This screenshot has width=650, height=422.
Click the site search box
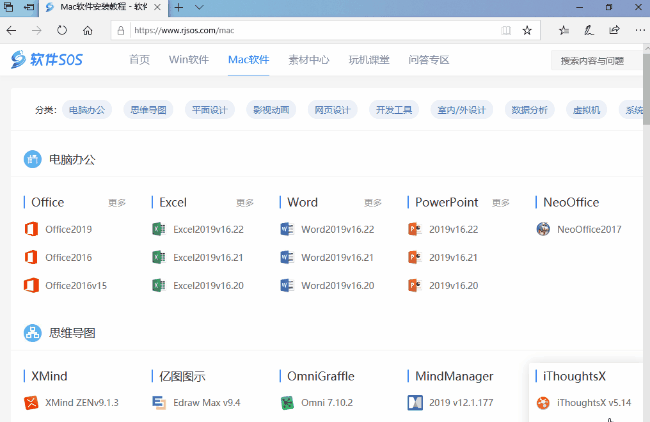click(x=597, y=61)
